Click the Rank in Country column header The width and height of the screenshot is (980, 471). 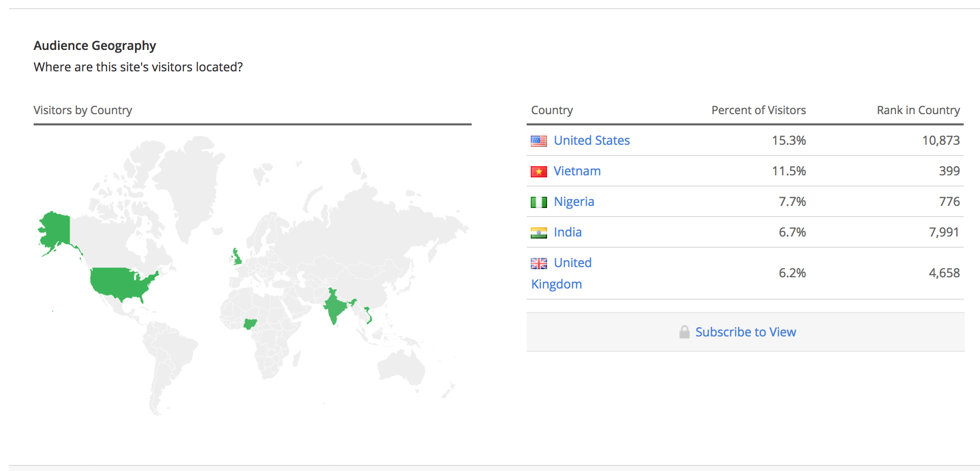point(918,110)
